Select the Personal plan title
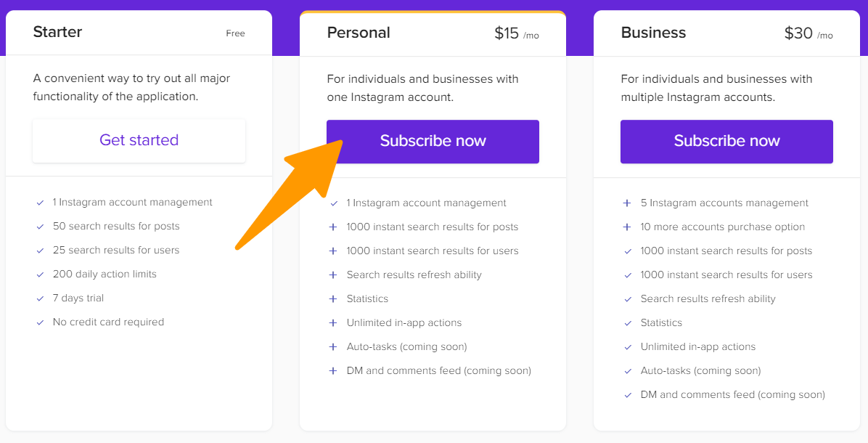868x443 pixels. pyautogui.click(x=359, y=33)
